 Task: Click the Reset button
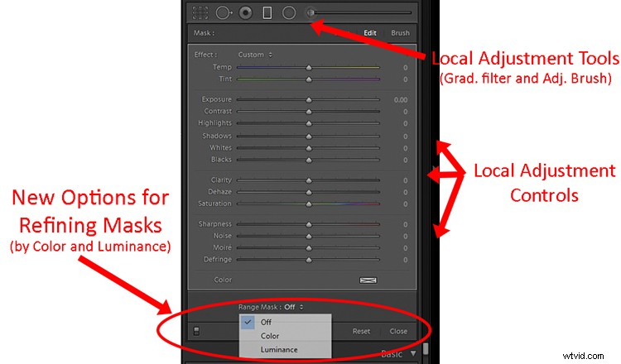[361, 331]
